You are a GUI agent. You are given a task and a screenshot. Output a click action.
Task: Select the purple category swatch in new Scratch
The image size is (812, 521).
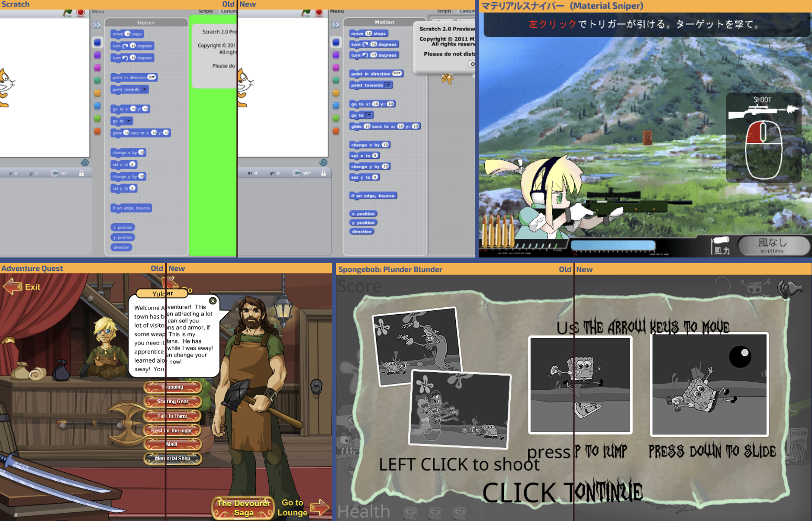(x=336, y=55)
